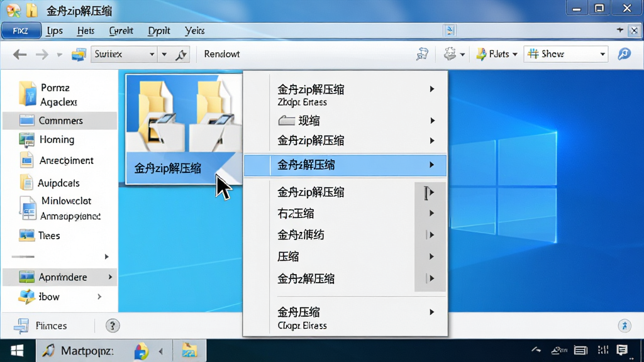This screenshot has height=362, width=644.
Task: Expand the Apnmdere sidebar item arrow
Action: coord(110,277)
